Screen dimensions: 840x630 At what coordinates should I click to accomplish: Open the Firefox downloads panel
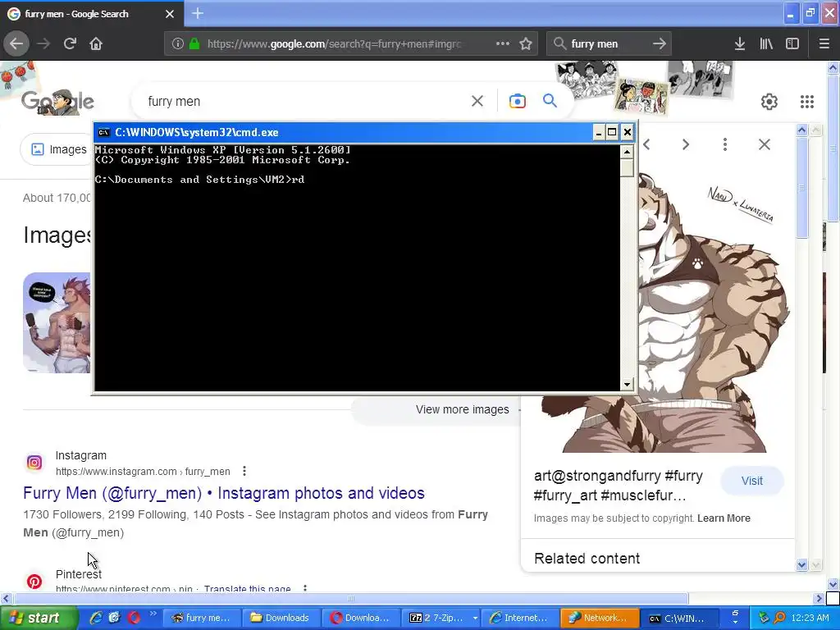pyautogui.click(x=740, y=43)
